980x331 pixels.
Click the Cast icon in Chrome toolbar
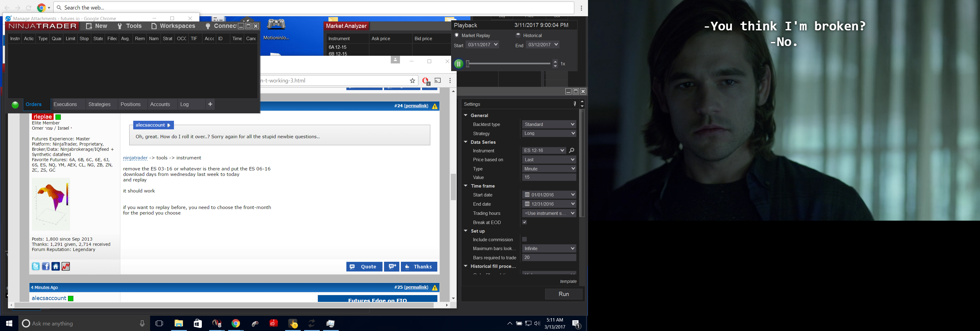(x=438, y=81)
